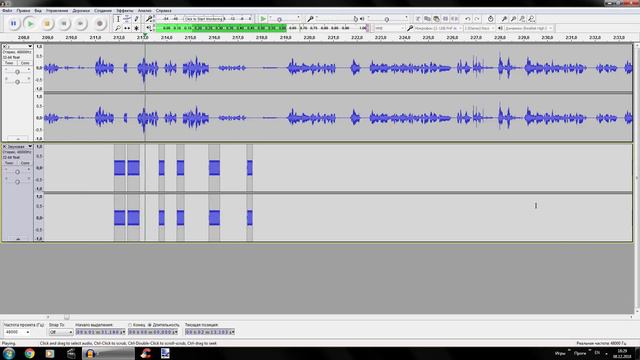640x360 pixels.
Task: Select the Time Shift tool
Action: 127,28
